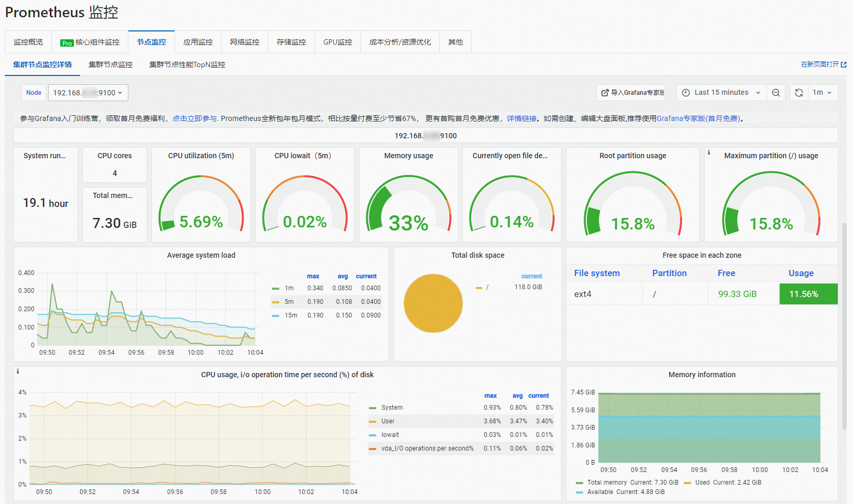Open the 集群节点性能TopN监控 sub-tab
853x504 pixels.
tap(187, 64)
